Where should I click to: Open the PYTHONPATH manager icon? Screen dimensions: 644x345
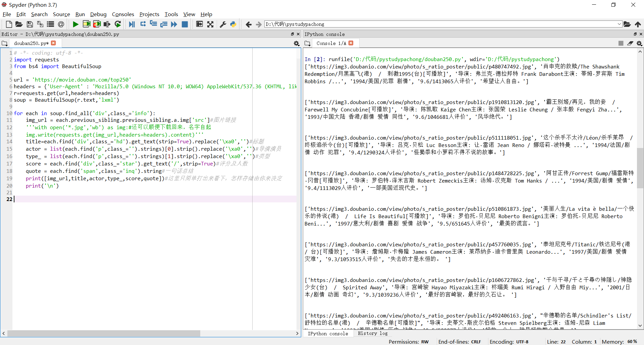click(233, 24)
